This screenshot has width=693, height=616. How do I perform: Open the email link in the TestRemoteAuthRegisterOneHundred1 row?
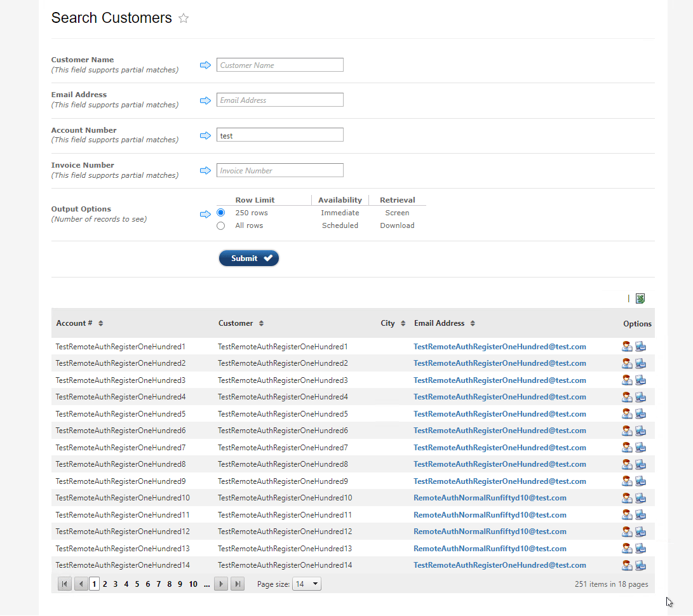coord(500,347)
